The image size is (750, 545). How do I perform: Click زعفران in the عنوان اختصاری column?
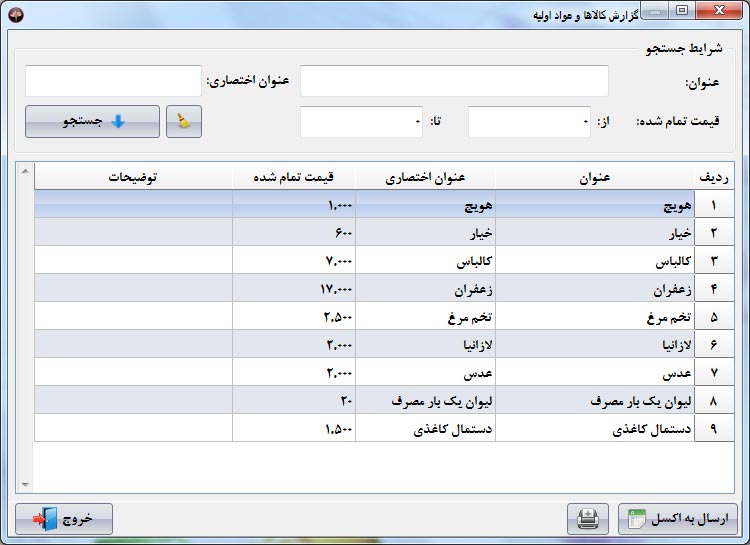click(425, 289)
